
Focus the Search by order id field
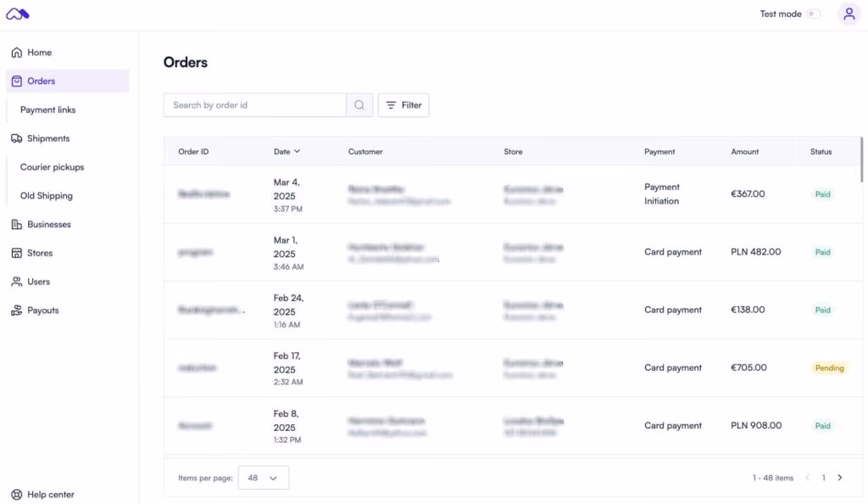tap(254, 105)
